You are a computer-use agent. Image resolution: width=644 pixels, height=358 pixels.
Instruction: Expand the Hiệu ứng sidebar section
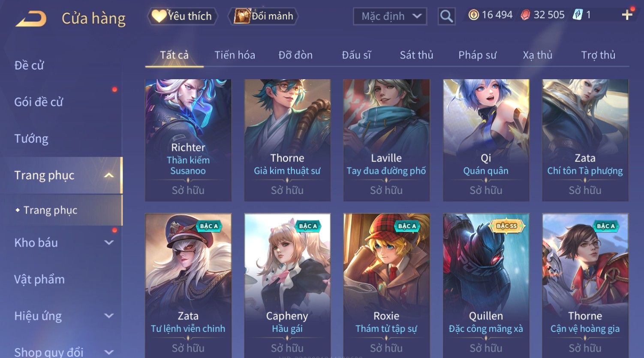[109, 316]
